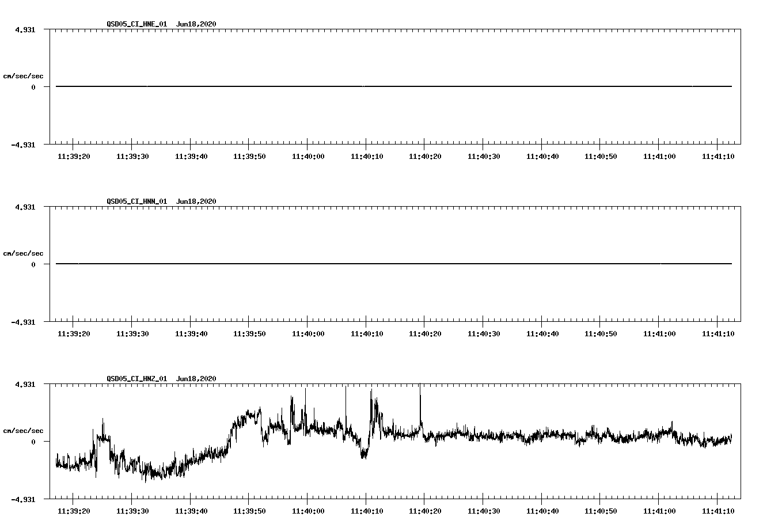Click the cm/sec/sec unit label of HNN plot

coord(23,253)
